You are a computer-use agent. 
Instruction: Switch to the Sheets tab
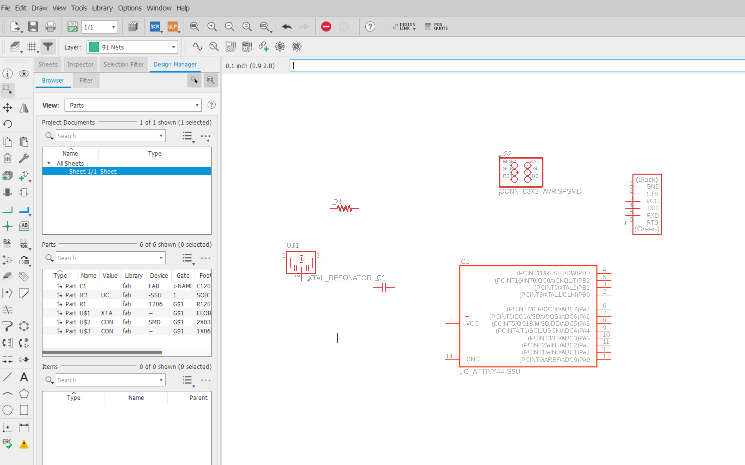[x=48, y=64]
